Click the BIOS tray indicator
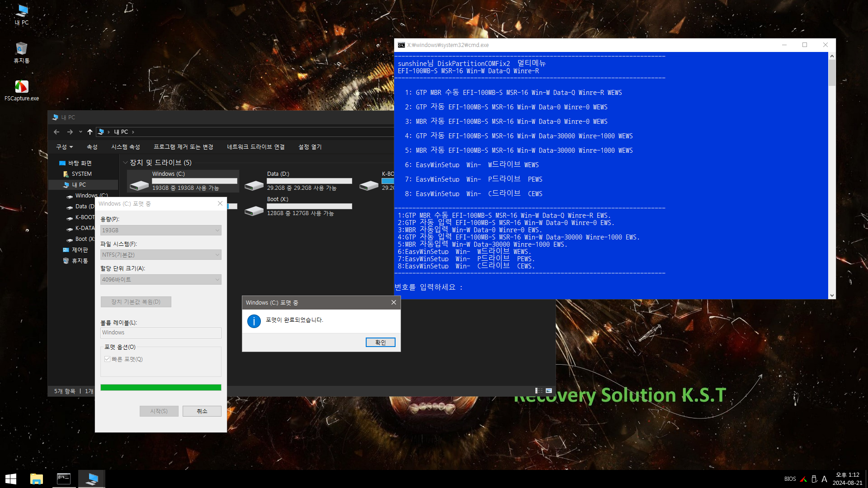868x488 pixels. coord(790,479)
